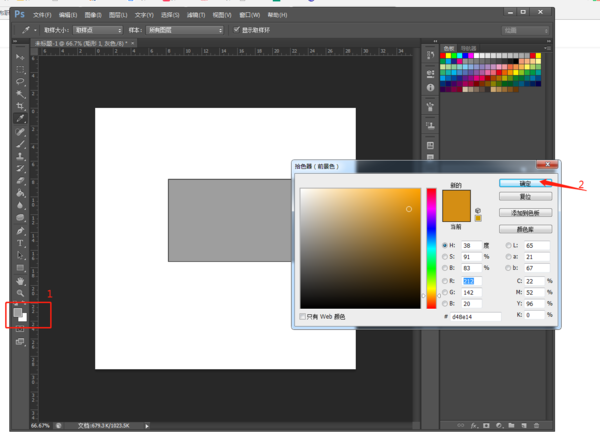Open the Clone Source panel icon
The height and width of the screenshot is (434, 600).
point(430,125)
